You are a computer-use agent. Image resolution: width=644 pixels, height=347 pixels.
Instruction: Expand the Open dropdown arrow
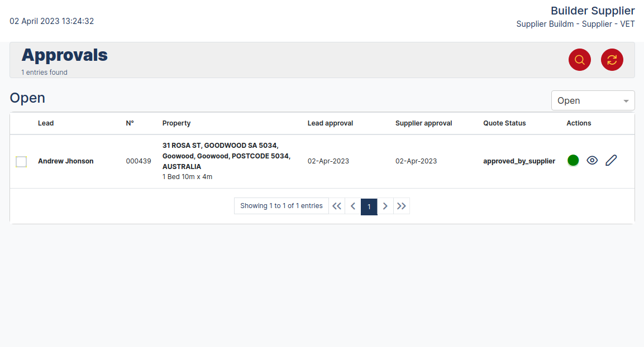pos(627,100)
